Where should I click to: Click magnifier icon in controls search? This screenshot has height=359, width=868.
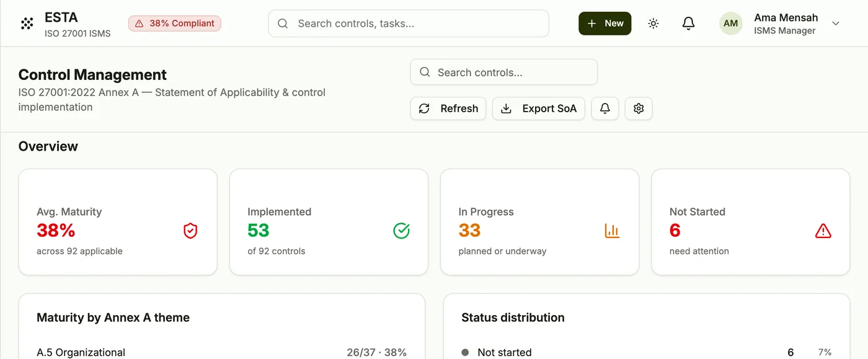point(425,72)
